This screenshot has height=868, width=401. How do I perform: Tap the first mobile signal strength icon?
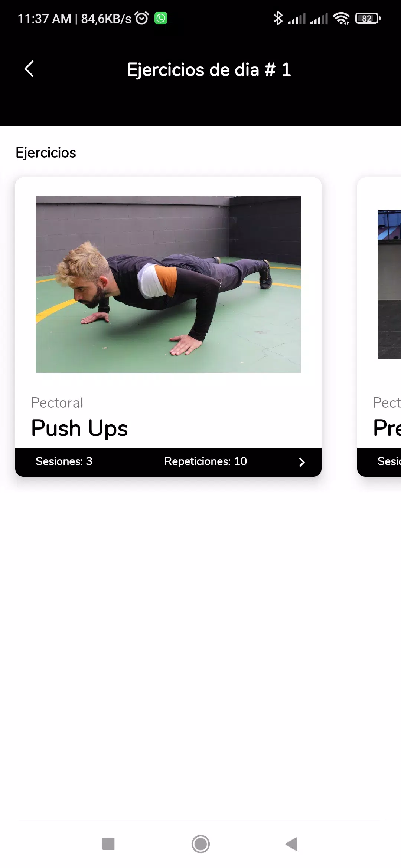(297, 18)
